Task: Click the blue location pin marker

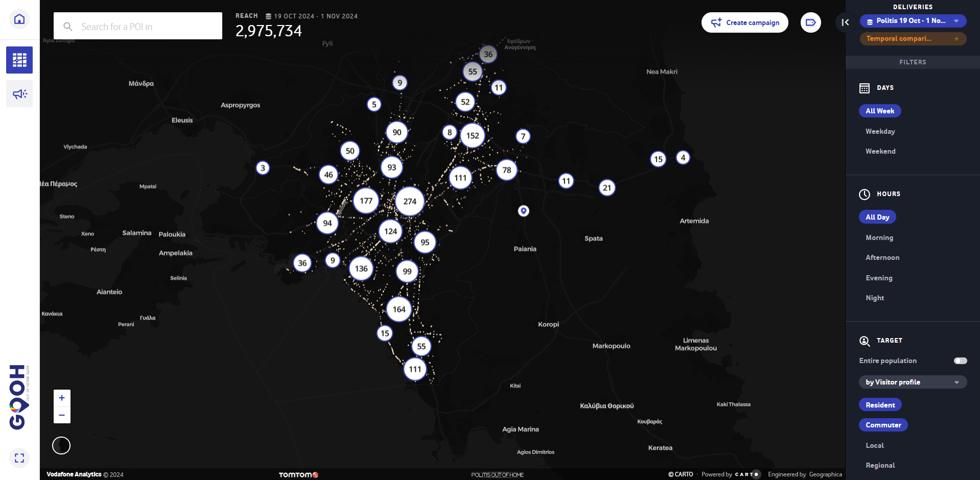Action: point(523,210)
